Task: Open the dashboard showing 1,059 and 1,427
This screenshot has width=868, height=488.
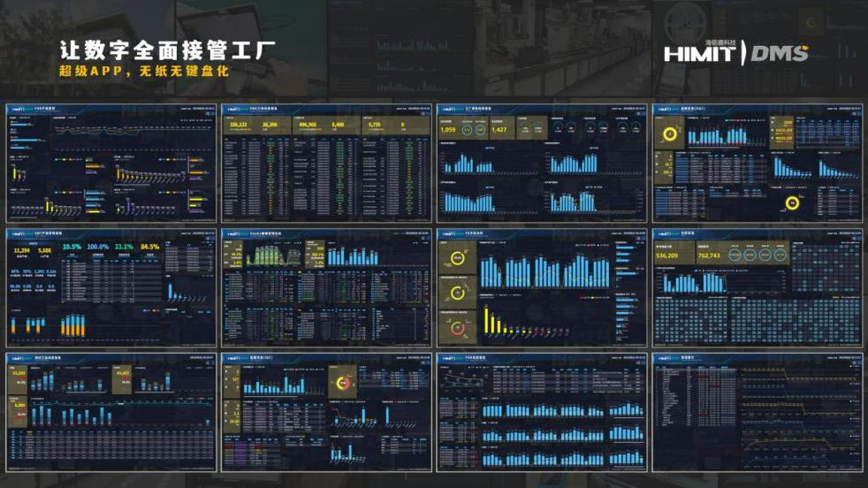Action: pos(542,163)
